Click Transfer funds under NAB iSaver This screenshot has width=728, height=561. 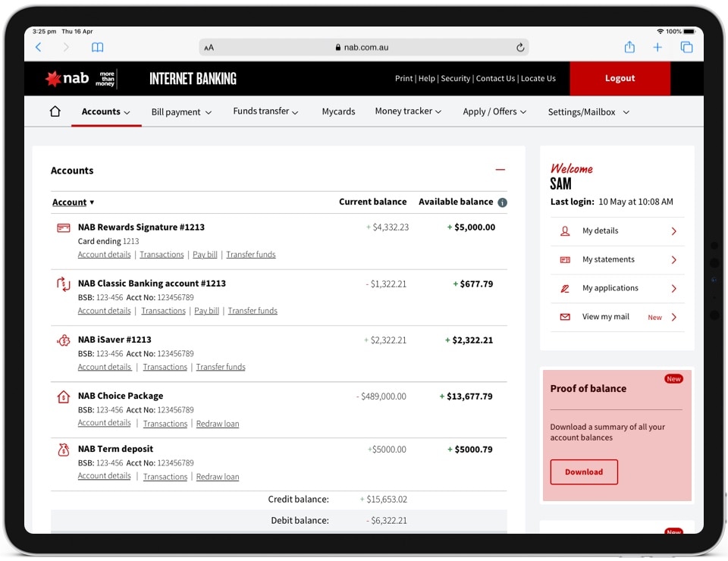click(x=221, y=367)
